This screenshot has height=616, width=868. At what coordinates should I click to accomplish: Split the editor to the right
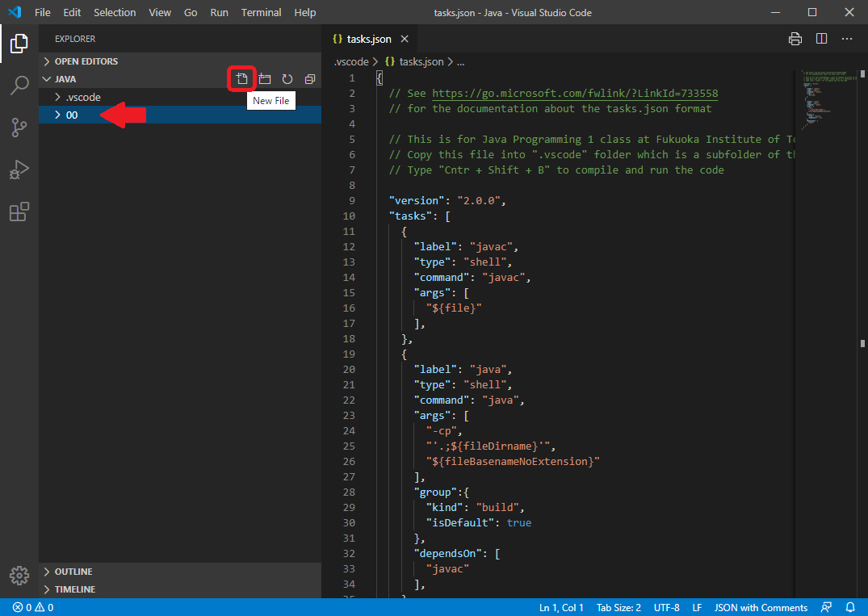(821, 39)
